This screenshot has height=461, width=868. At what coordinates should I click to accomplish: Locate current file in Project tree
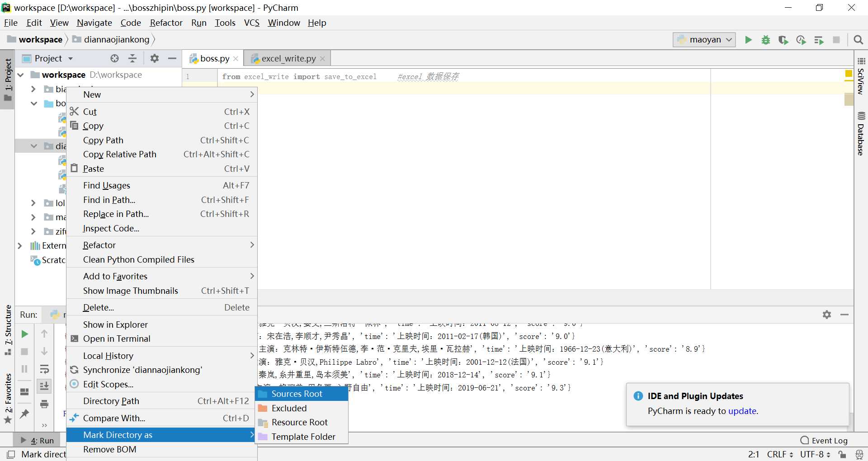pyautogui.click(x=115, y=58)
